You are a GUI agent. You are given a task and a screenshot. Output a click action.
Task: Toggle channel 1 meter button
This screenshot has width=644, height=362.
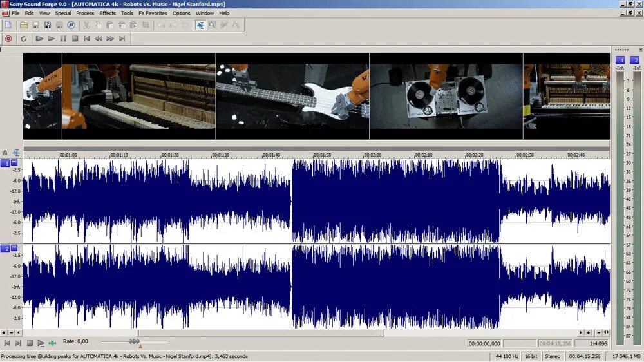(x=620, y=60)
